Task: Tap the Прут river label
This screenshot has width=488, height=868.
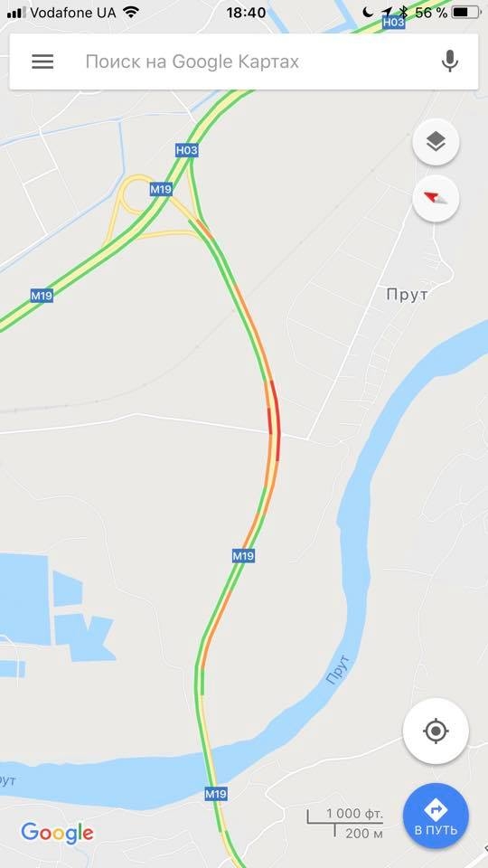Action: [337, 669]
